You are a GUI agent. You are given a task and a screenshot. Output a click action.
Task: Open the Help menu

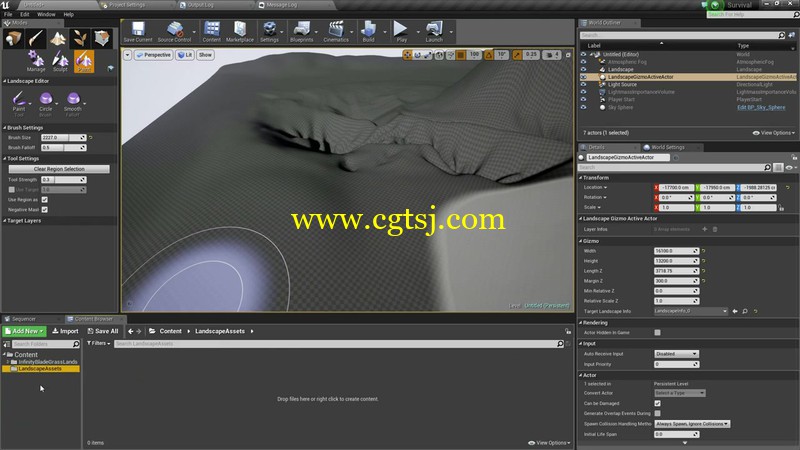coord(68,14)
